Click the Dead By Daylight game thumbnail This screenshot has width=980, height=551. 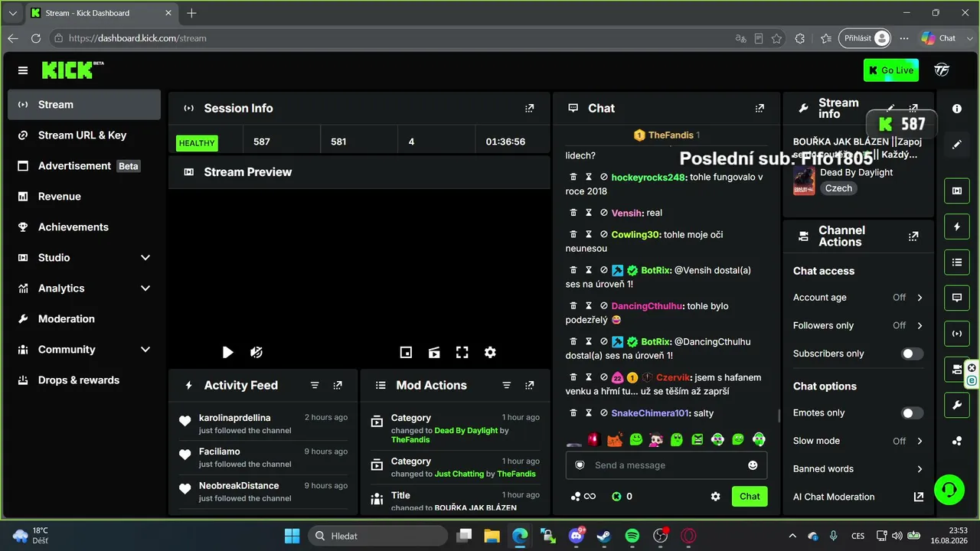(x=804, y=181)
